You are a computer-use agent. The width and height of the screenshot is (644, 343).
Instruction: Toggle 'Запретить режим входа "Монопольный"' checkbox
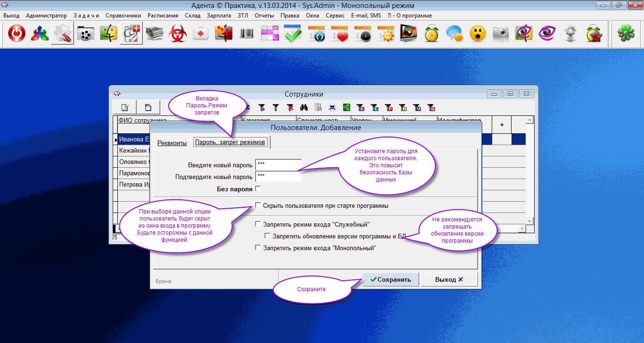[x=258, y=248]
